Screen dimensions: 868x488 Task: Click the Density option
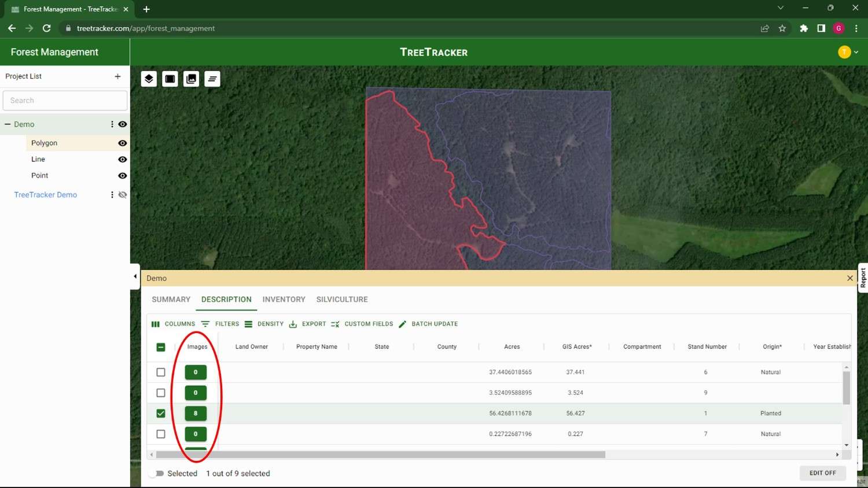point(264,324)
